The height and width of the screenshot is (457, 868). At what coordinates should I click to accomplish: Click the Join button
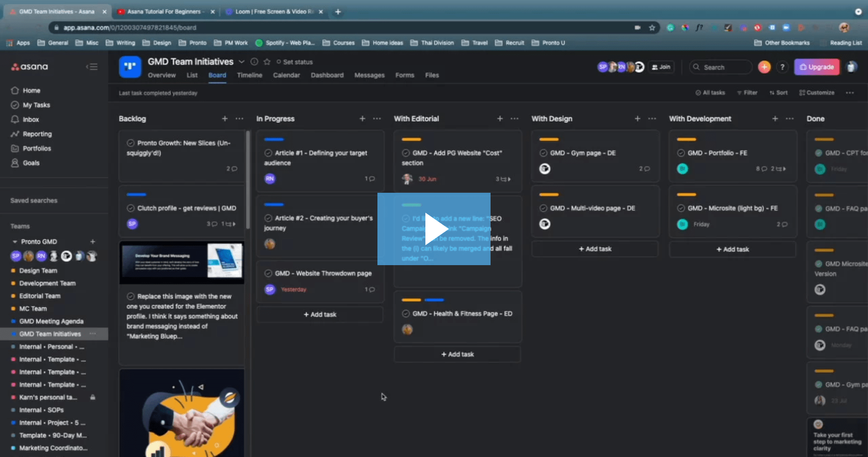click(661, 67)
